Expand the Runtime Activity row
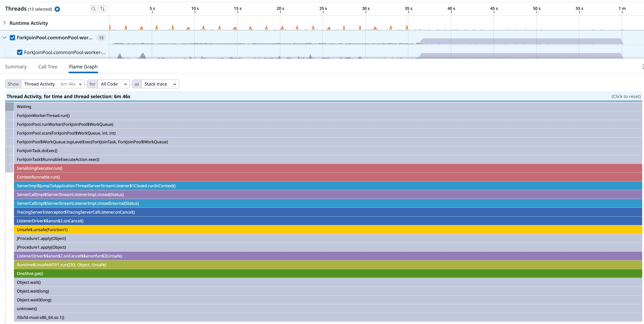This screenshot has height=324, width=644. point(5,23)
